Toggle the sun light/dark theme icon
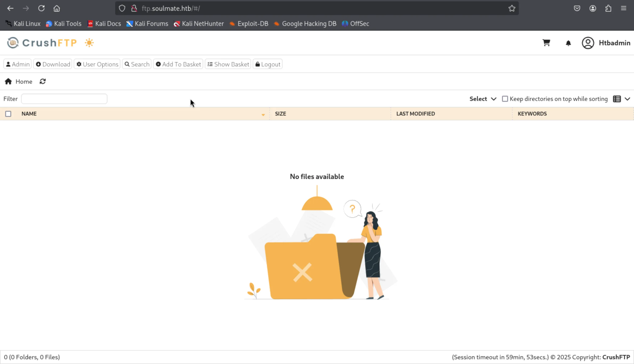 [x=89, y=43]
